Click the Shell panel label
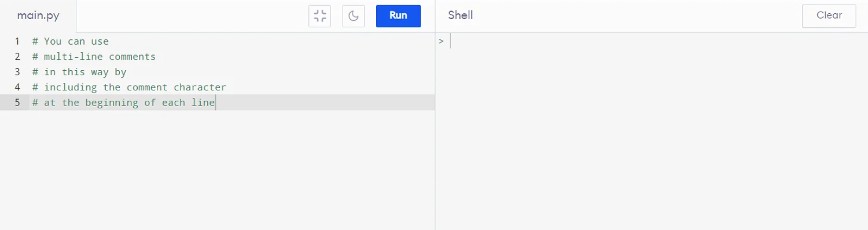Screen dimensions: 868x230 460,16
